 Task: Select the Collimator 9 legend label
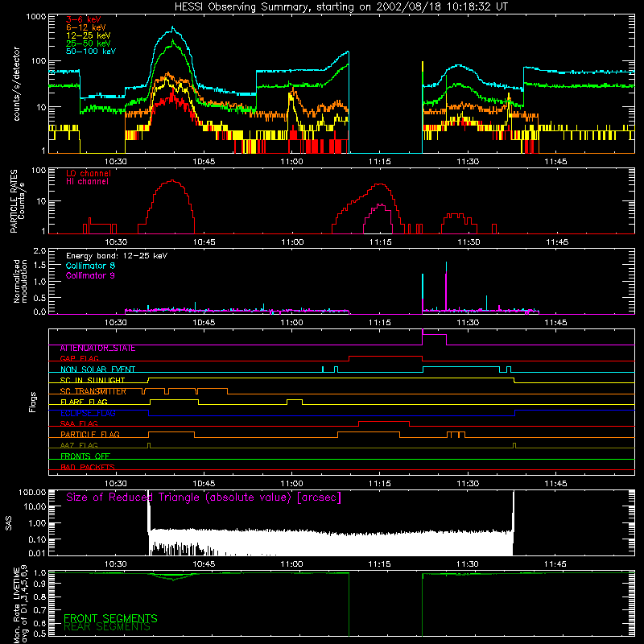[x=90, y=275]
